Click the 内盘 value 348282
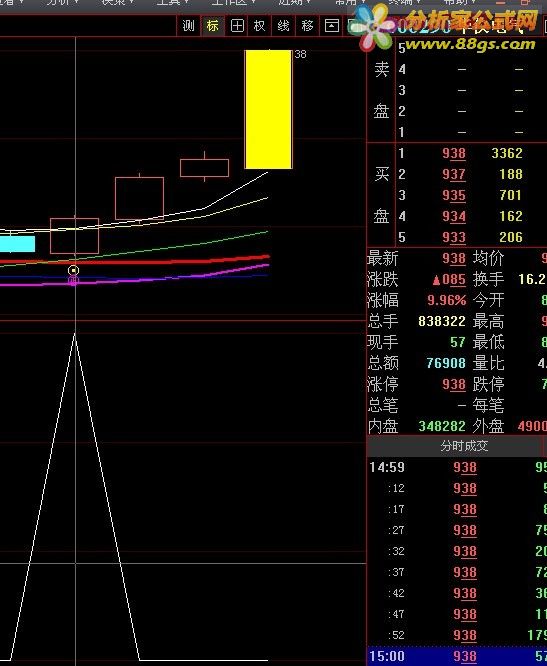Viewport: 547px width, 666px height. 442,426
